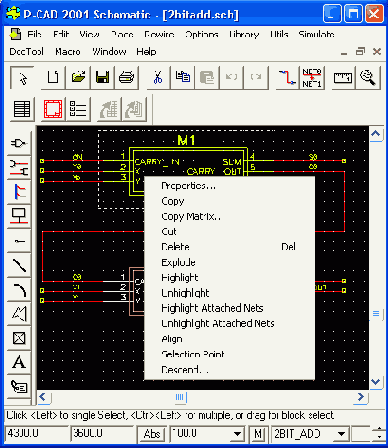Select the Place Text tool
This screenshot has height=448, width=388.
[x=19, y=362]
